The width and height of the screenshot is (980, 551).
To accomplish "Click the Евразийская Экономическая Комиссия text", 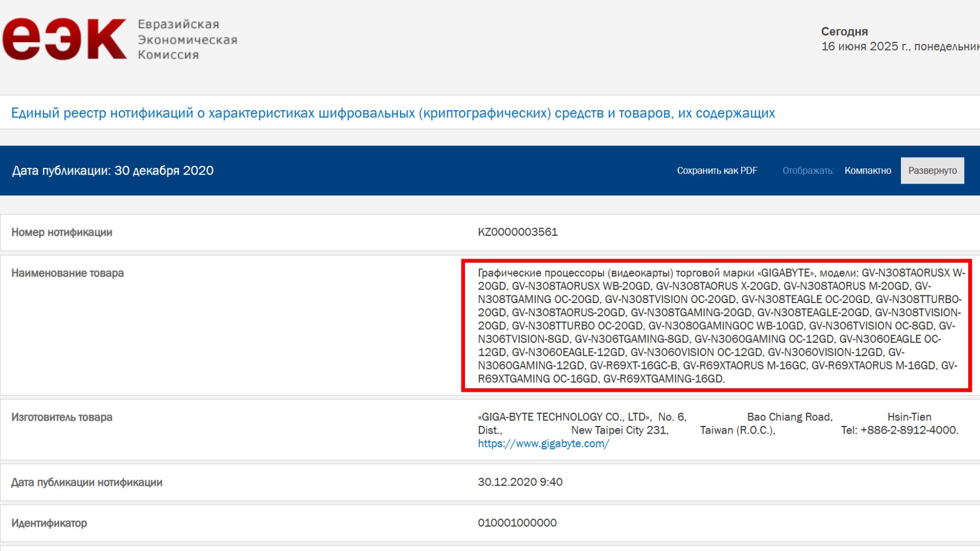I will click(187, 39).
